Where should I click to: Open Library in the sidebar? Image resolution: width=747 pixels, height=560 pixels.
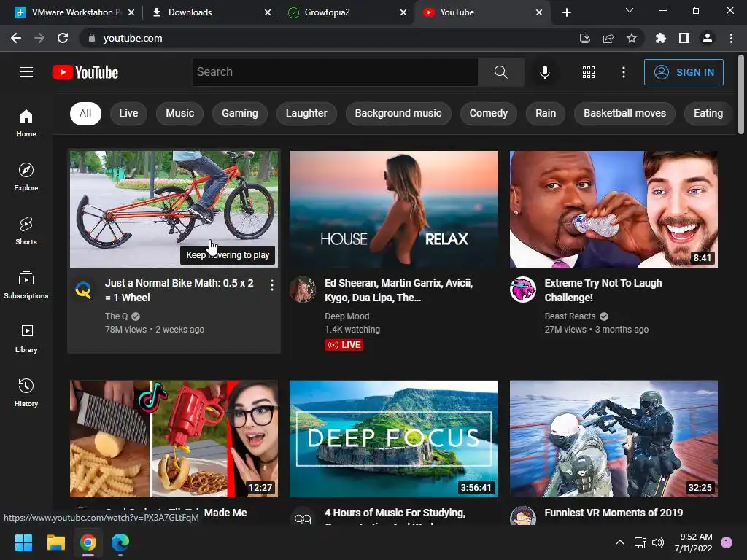26,338
